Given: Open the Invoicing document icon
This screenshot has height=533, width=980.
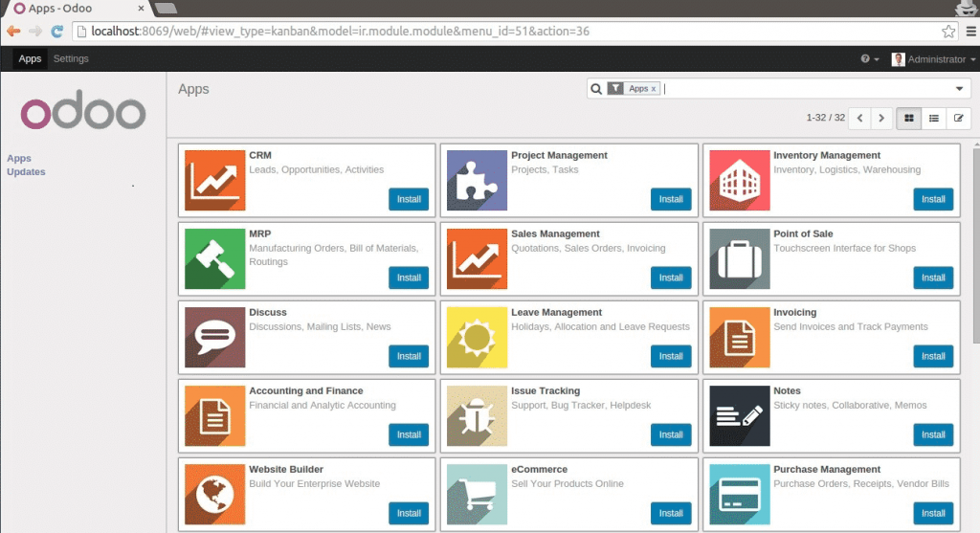Looking at the screenshot, I should [x=740, y=338].
